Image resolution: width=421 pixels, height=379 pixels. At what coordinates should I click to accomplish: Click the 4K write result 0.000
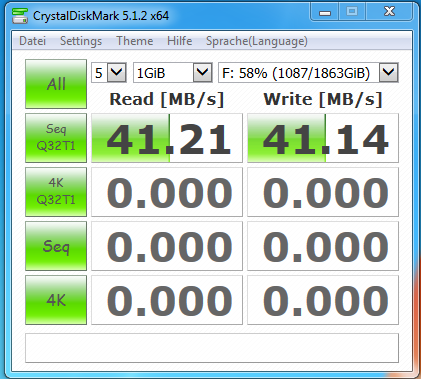point(323,300)
